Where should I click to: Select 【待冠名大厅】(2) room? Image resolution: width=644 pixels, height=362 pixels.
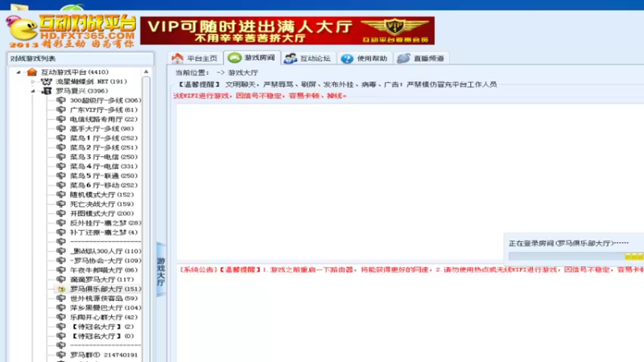102,327
